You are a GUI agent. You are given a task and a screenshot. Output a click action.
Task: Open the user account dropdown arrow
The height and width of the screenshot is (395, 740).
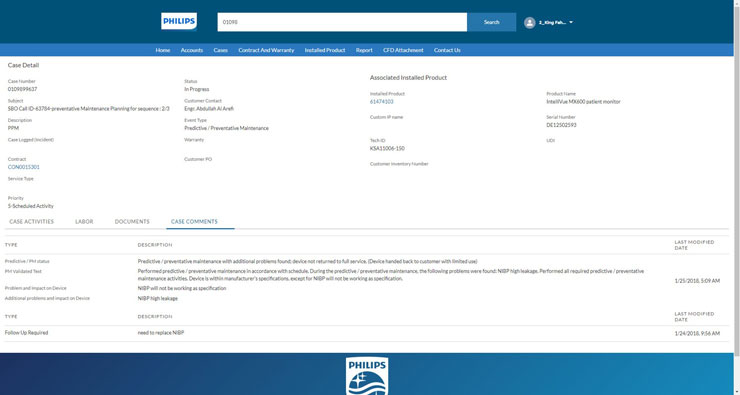[x=571, y=22]
